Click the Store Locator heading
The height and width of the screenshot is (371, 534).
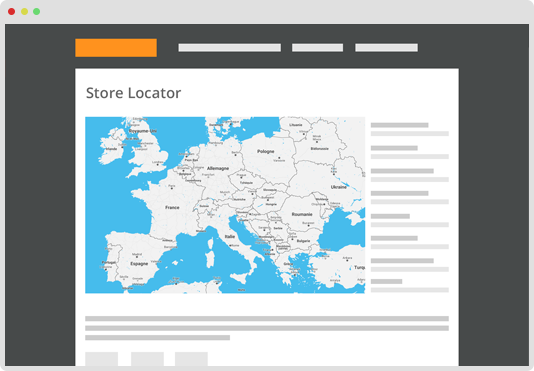pos(134,93)
